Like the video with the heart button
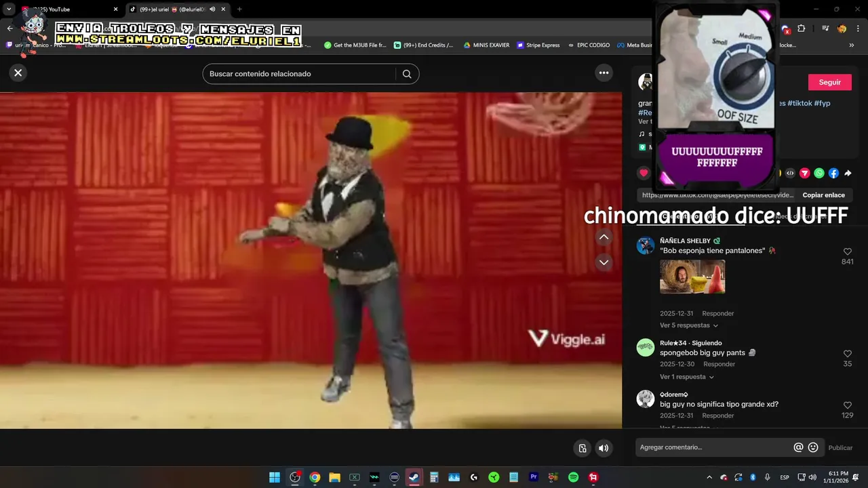This screenshot has width=868, height=488. (x=644, y=173)
